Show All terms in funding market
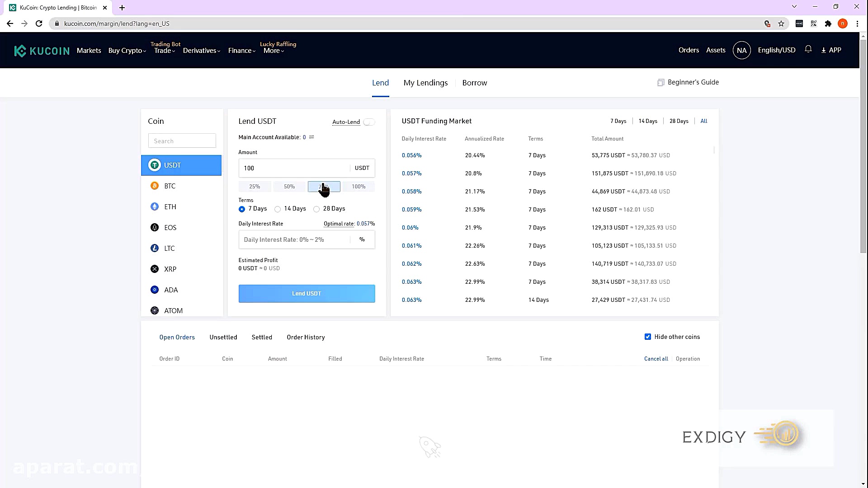The width and height of the screenshot is (868, 488). pos(703,121)
